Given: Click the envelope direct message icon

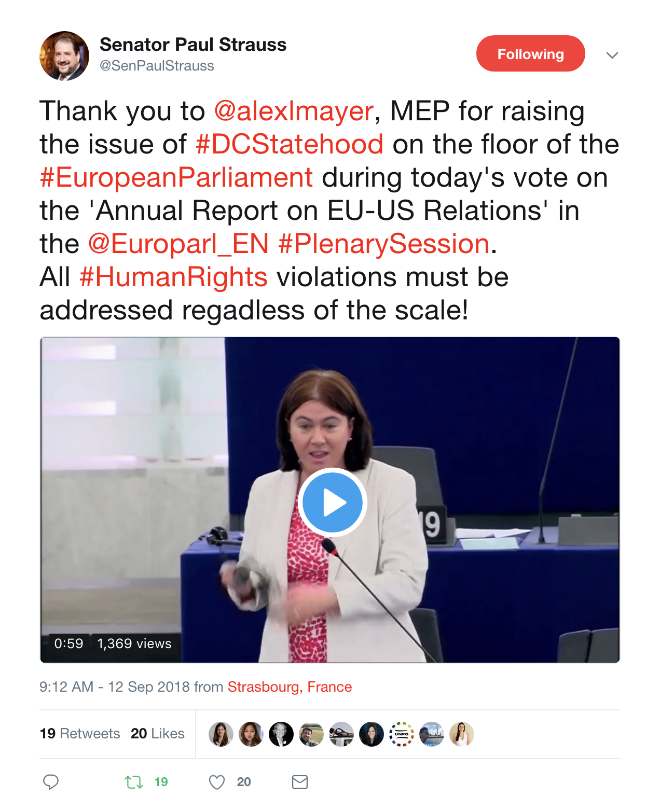Looking at the screenshot, I should tap(300, 782).
